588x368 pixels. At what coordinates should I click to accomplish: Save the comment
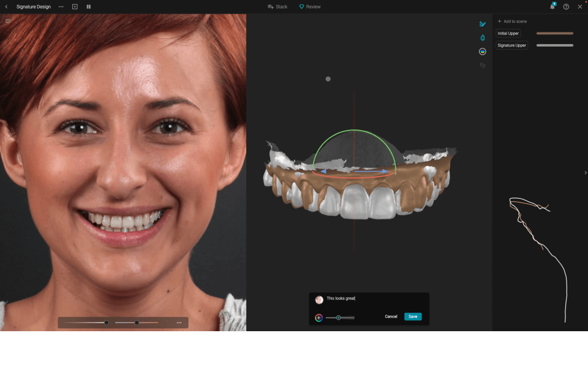[413, 316]
